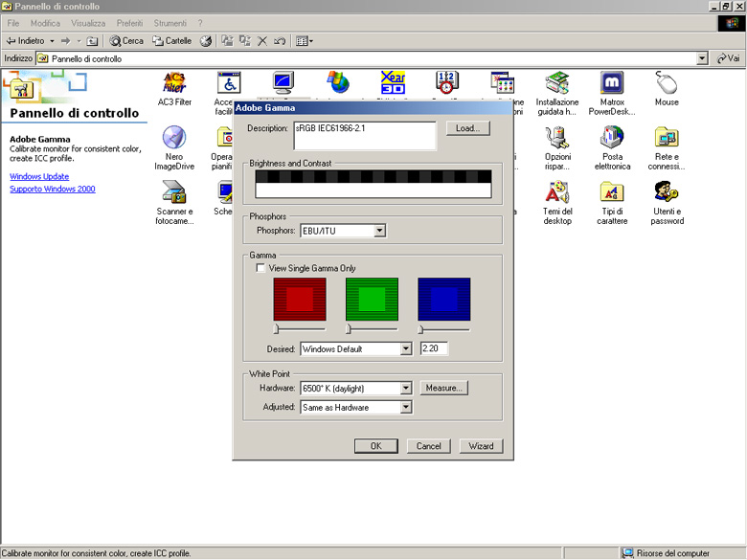Open Installazione guidata hardware icon

point(557,94)
